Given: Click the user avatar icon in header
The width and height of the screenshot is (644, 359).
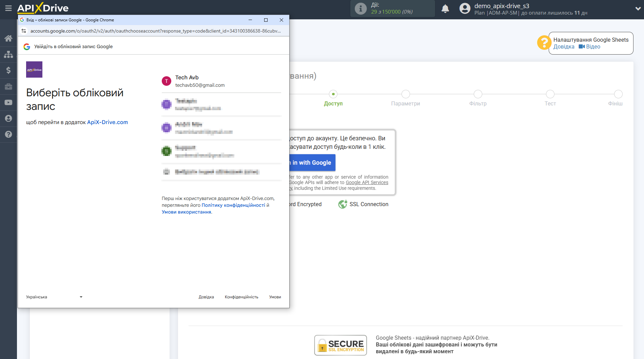Looking at the screenshot, I should coord(465,8).
